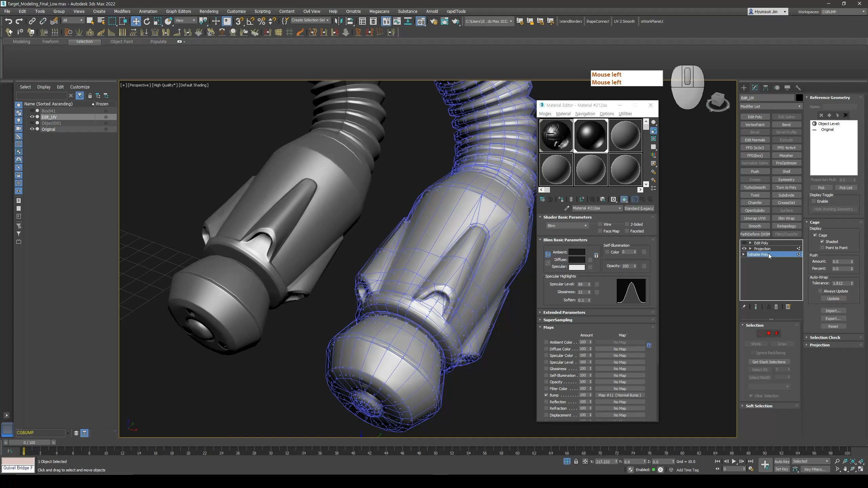
Task: Click the Undo icon in main toolbar
Action: 8,21
